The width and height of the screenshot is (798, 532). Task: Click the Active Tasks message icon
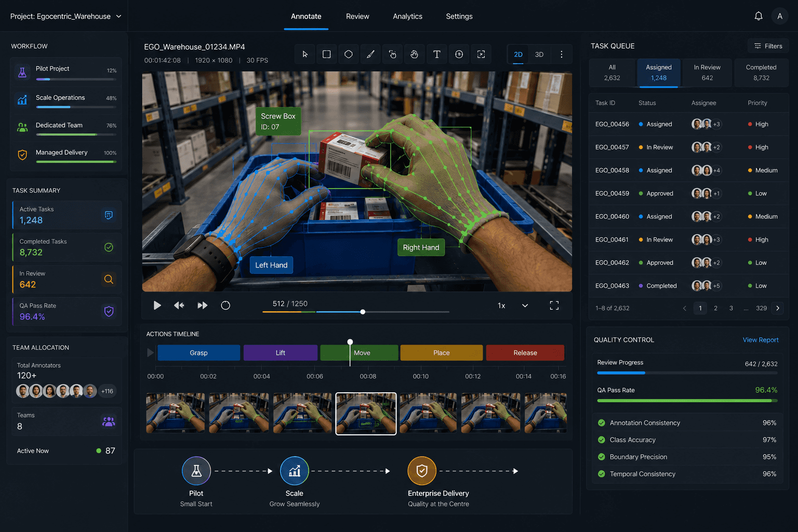pos(109,215)
